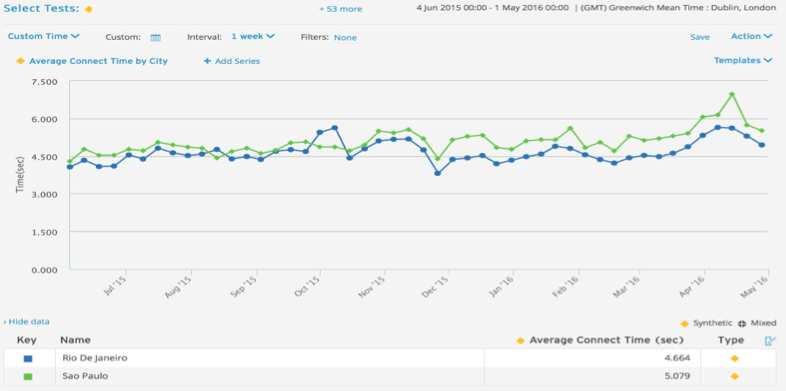Click the date range 4 Jun 2015 - 1 May 2016
The width and height of the screenshot is (786, 391).
tap(492, 8)
